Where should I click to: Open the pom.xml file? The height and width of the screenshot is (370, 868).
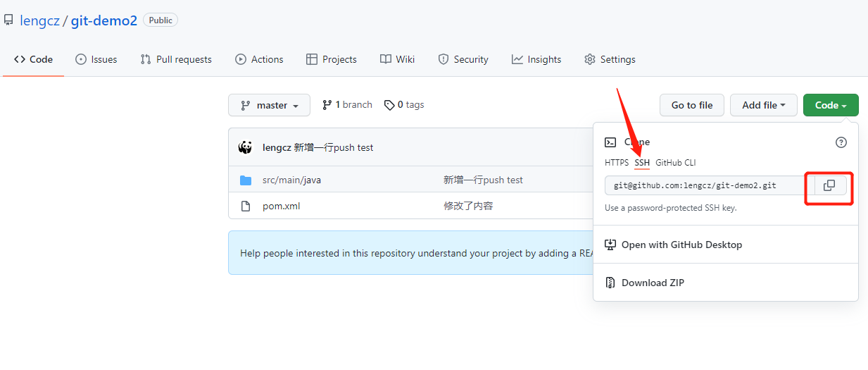click(282, 206)
